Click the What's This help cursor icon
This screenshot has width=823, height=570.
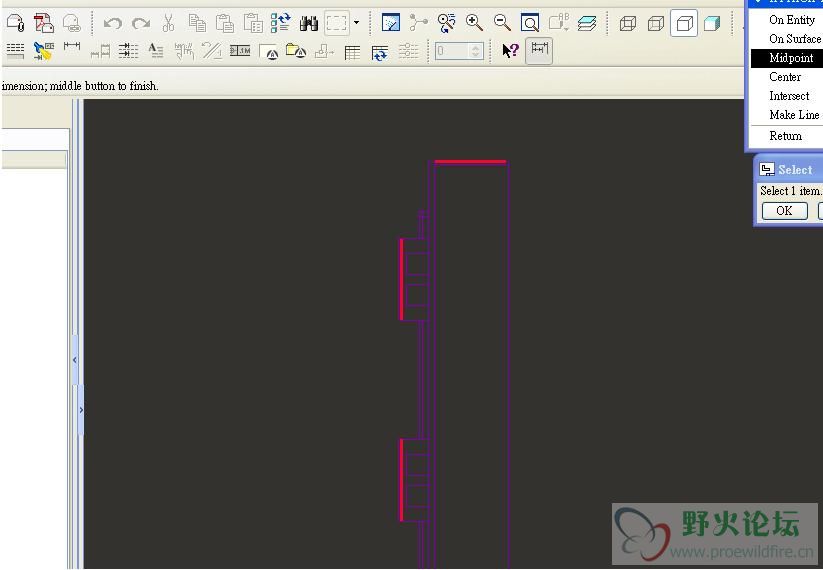tap(510, 51)
